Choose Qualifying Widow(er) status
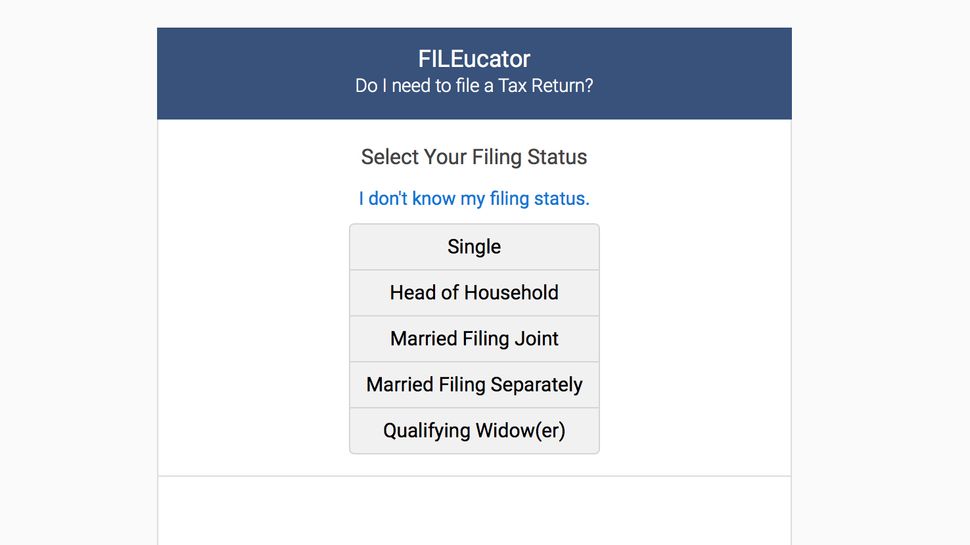Viewport: 970px width, 545px height. pyautogui.click(x=474, y=431)
